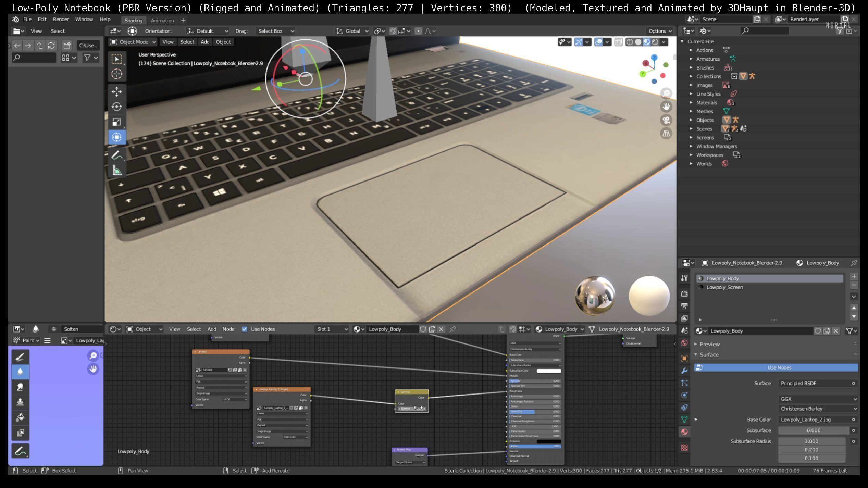The height and width of the screenshot is (488, 868).
Task: Select the Scale tool icon
Action: 116,122
